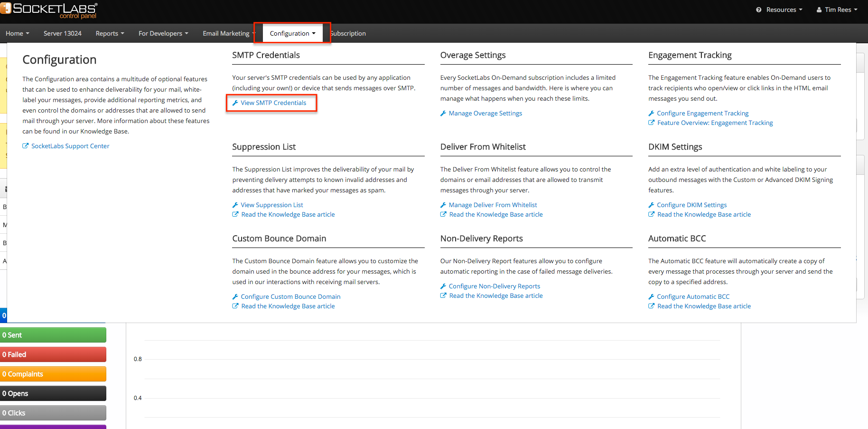Click external link icon under Configure DKIM Settings
This screenshot has width=868, height=429.
pyautogui.click(x=652, y=214)
